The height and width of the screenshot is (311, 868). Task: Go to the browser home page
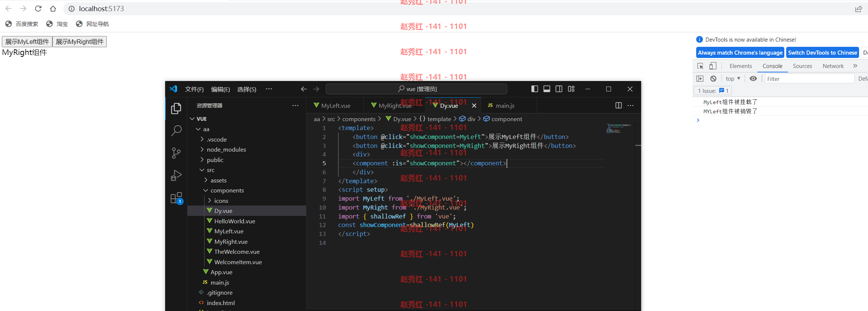(53, 8)
